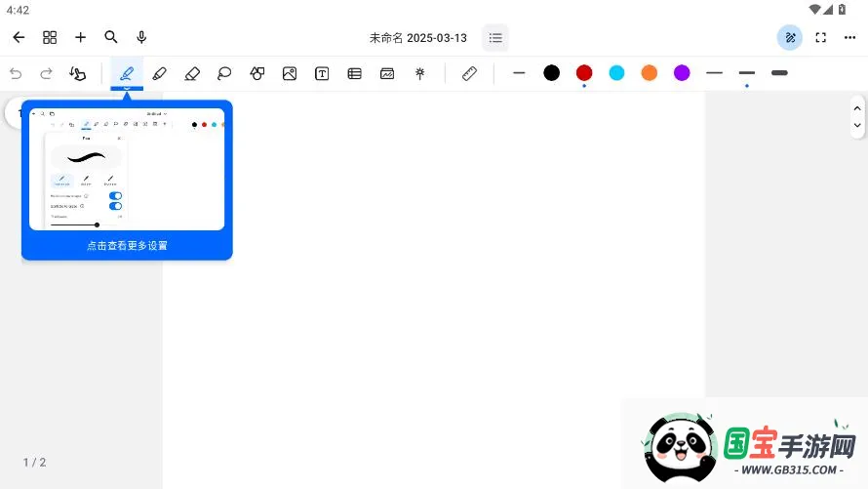Go back with the arrow icon
The image size is (868, 489).
19,37
